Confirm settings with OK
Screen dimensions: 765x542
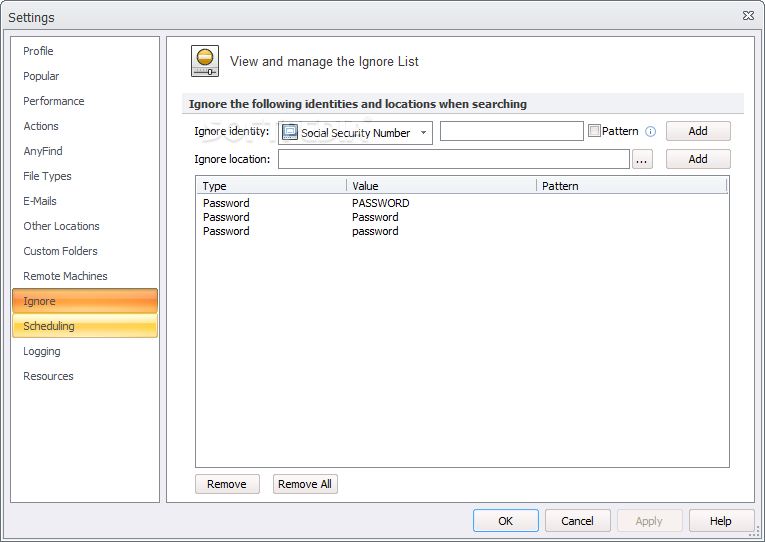click(x=505, y=521)
